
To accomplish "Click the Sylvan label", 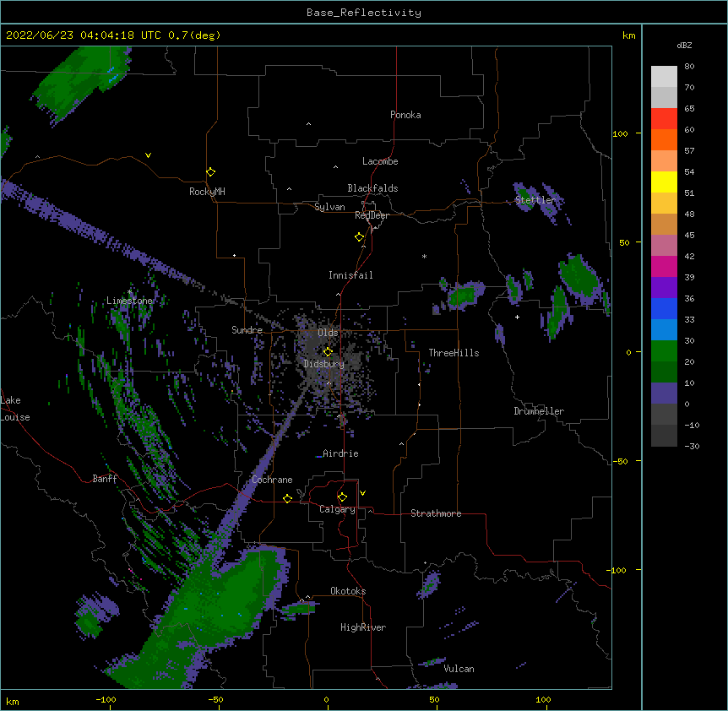I will pos(329,207).
